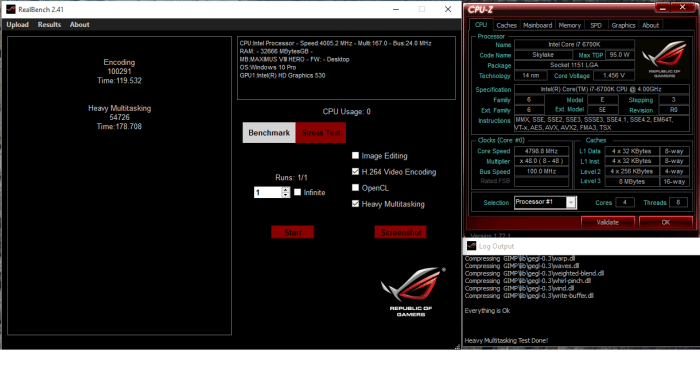Viewport: 700px width, 372px height.
Task: Open the About tab in CPU-Z
Action: point(650,25)
